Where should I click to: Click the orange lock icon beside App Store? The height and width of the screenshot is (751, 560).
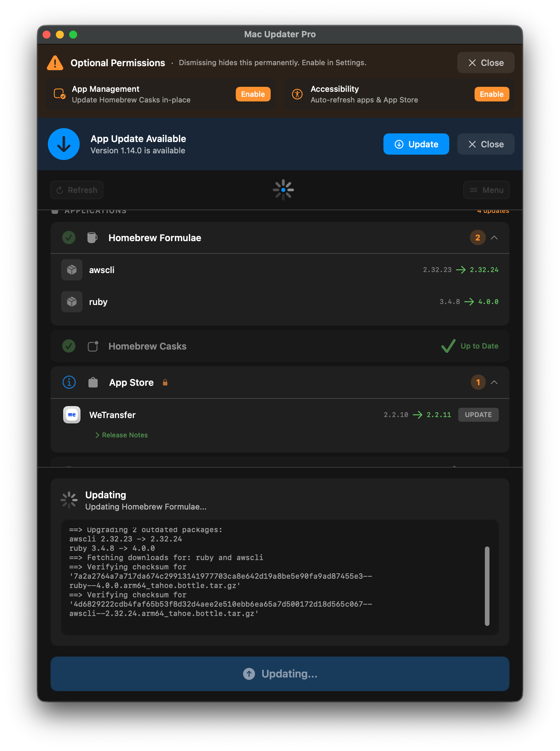tap(165, 382)
